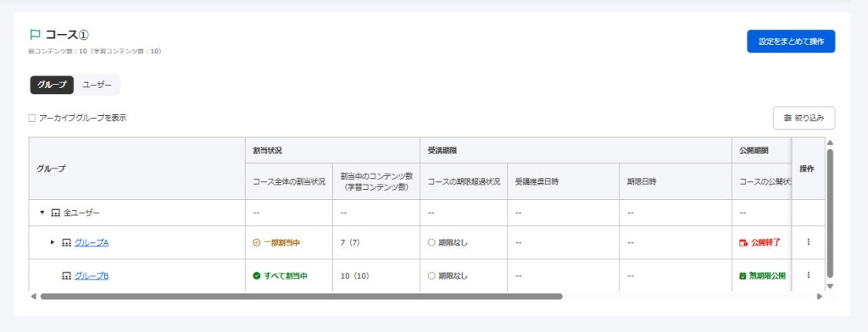
Task: Click the green flag icon beside コース①
Action: pyautogui.click(x=35, y=35)
